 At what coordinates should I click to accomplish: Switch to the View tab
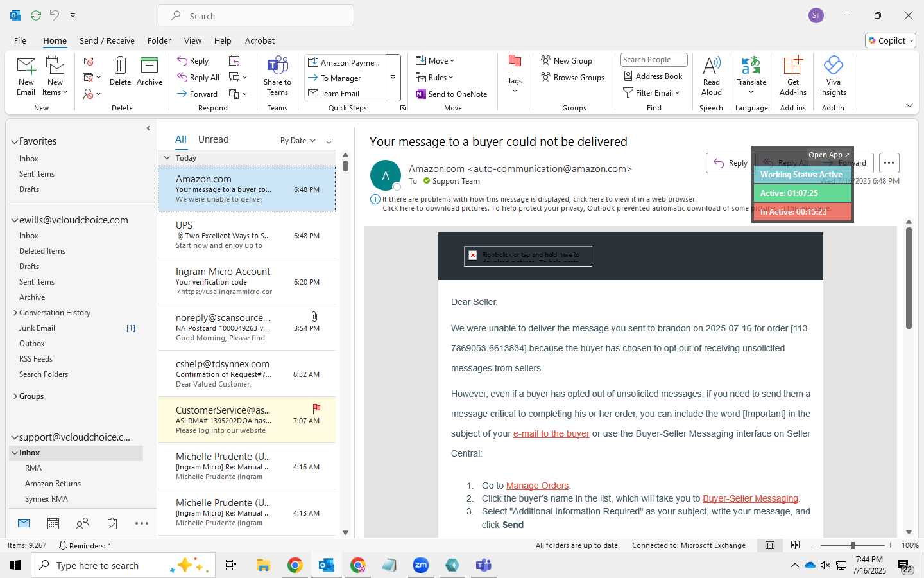[x=193, y=40]
